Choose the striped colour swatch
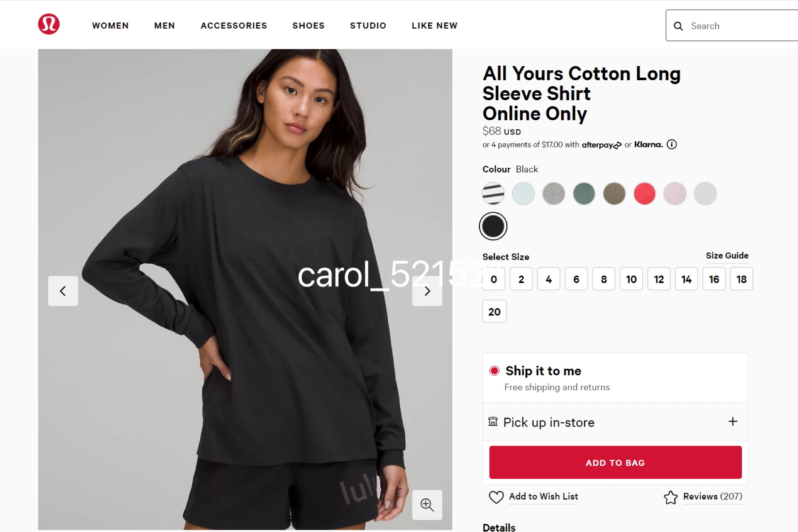798x532 pixels. point(493,194)
